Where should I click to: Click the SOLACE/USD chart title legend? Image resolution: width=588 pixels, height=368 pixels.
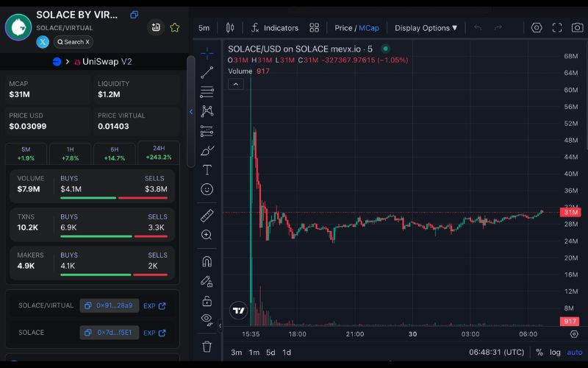click(300, 49)
